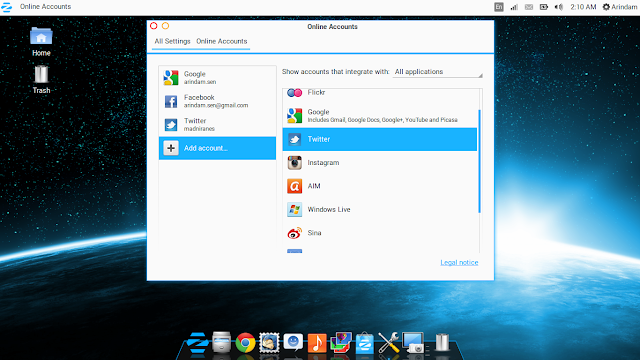Viewport: 640px width, 360px height.
Task: Open the chat messenger app in dock
Action: click(293, 342)
